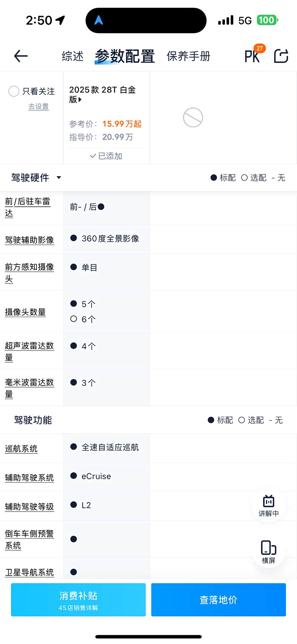Switch to landscape with the 横屏 icon
The width and height of the screenshot is (297, 644).
coord(269,552)
